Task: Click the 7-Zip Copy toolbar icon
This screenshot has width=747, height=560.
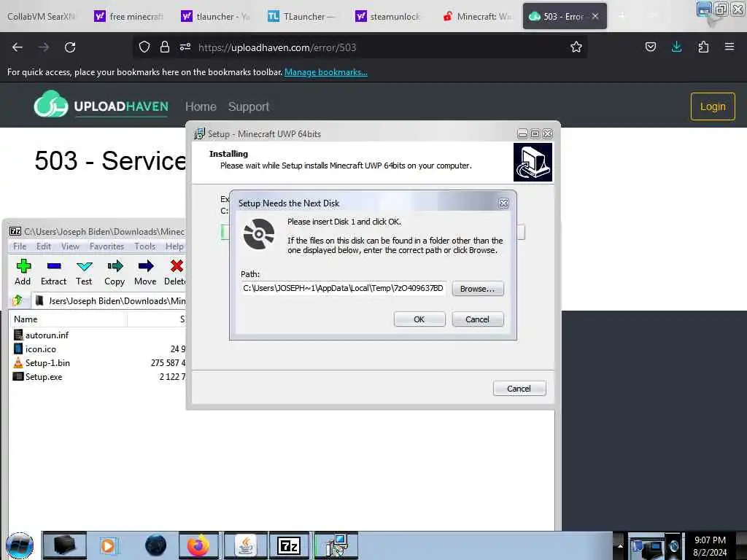Action: coord(115,266)
